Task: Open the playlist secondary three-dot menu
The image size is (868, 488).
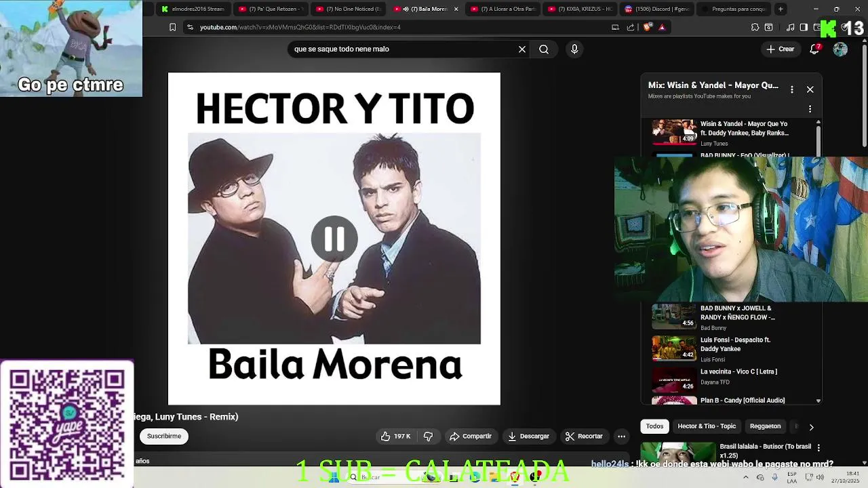Action: pyautogui.click(x=810, y=109)
